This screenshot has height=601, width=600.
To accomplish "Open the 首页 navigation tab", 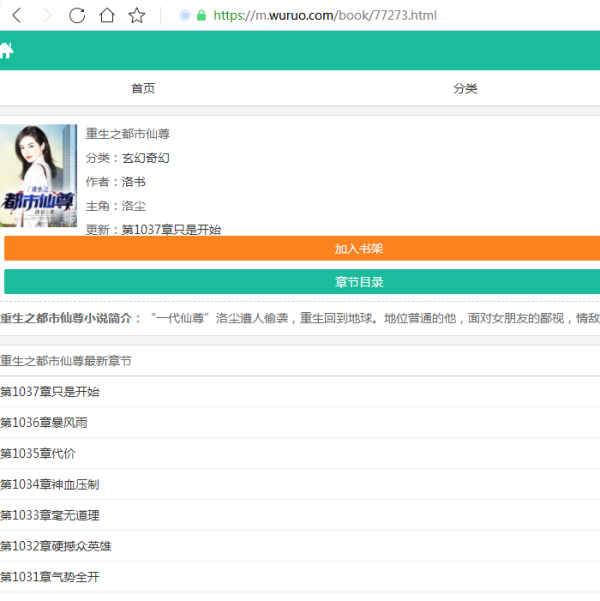I will (143, 89).
